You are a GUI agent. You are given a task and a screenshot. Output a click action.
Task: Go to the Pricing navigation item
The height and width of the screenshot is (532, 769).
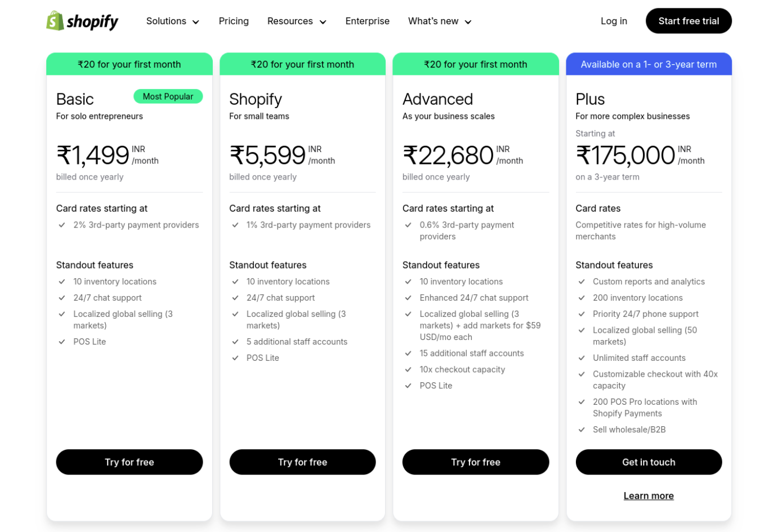click(234, 21)
